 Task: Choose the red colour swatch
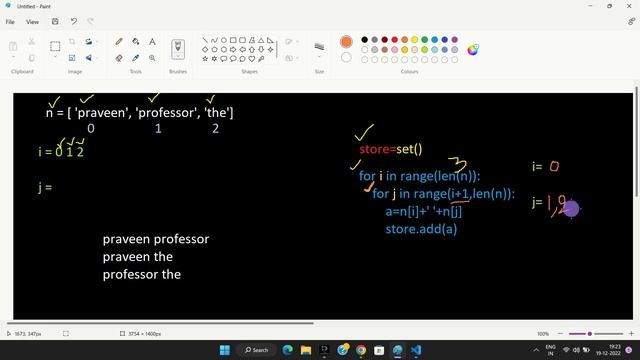[x=395, y=40]
